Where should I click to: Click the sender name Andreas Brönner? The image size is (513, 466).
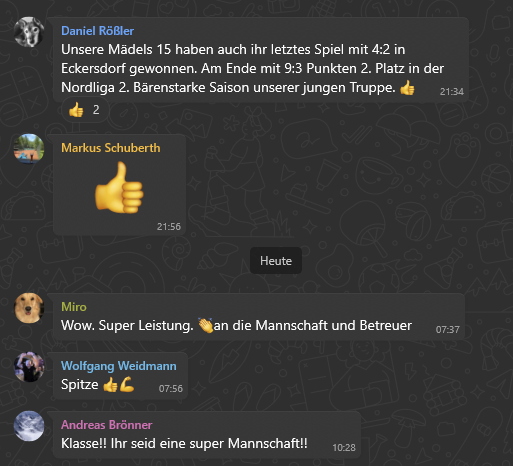[107, 425]
